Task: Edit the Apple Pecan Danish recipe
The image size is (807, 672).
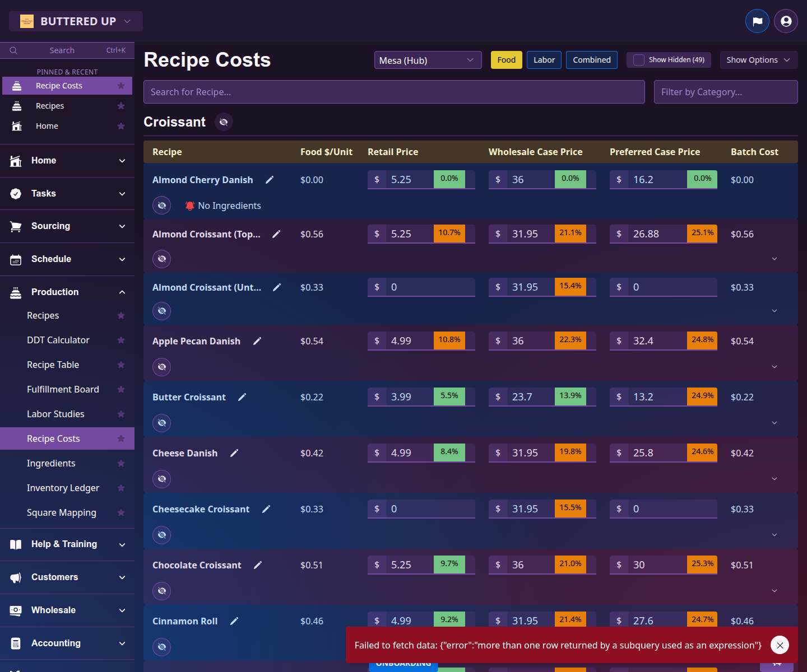Action: tap(257, 340)
